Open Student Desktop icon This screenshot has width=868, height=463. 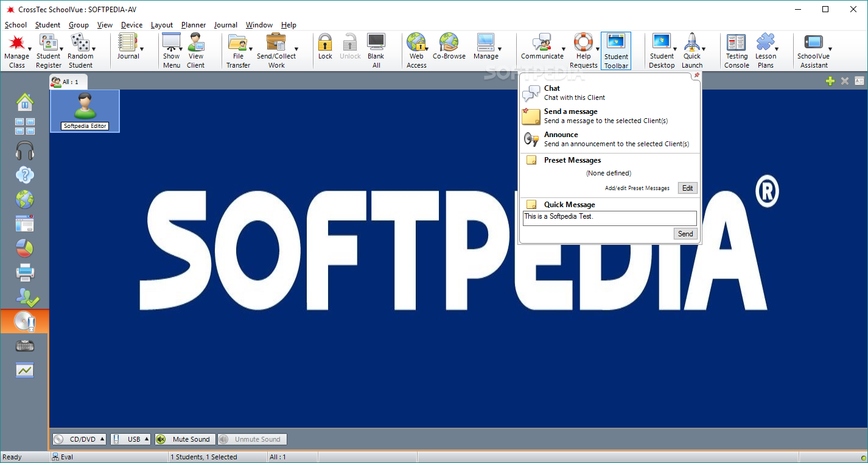pos(662,50)
